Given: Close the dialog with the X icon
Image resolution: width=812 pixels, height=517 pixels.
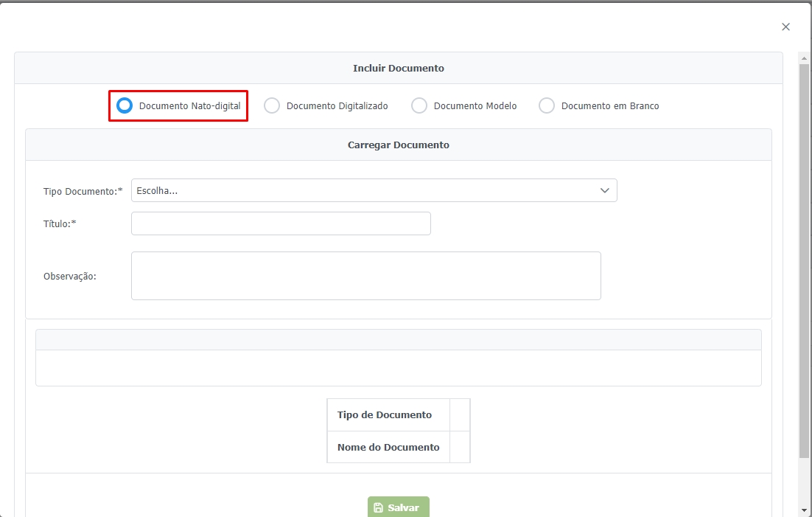Looking at the screenshot, I should [785, 27].
